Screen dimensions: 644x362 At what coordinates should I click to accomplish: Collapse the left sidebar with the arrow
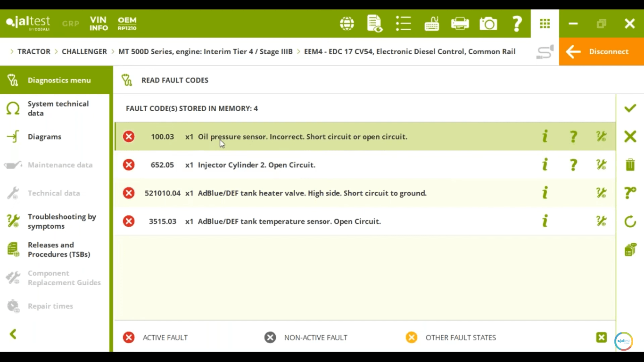point(13,334)
